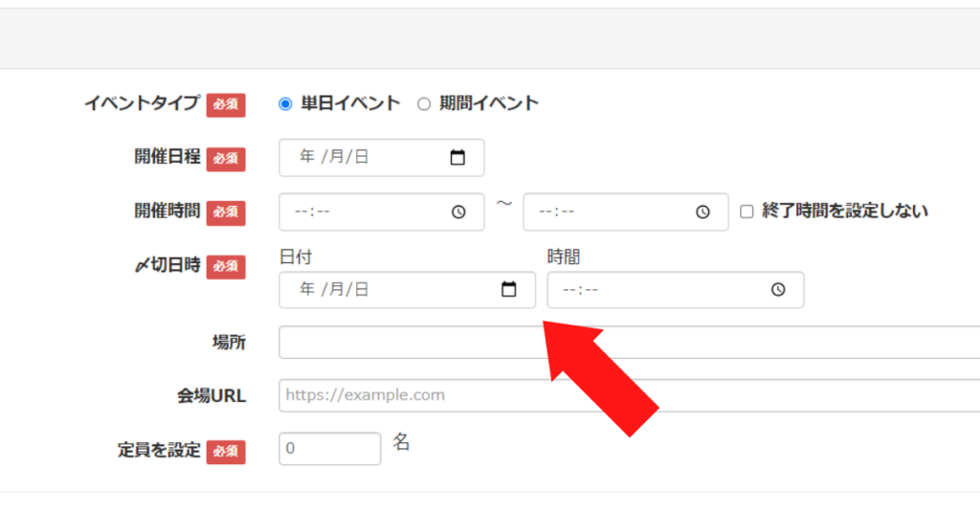980x515 pixels.
Task: Focus the 〆切日時 日付 date input
Action: 407,290
